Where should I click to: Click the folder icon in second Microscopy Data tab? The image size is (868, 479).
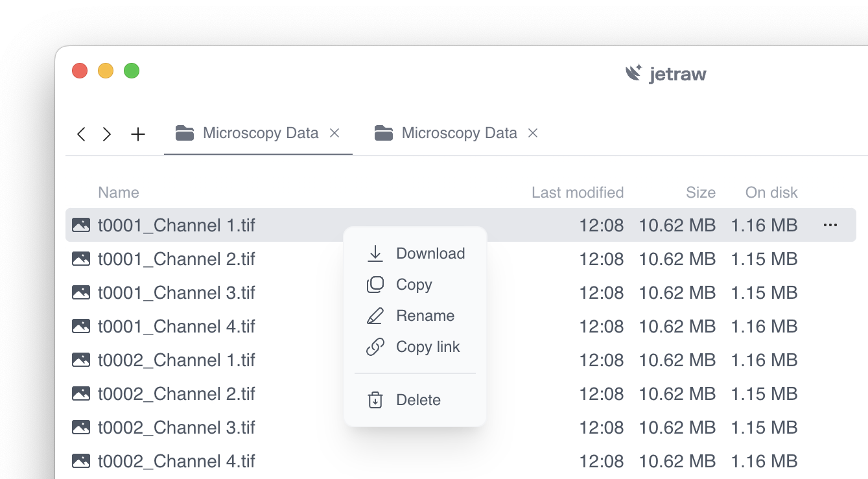point(384,134)
